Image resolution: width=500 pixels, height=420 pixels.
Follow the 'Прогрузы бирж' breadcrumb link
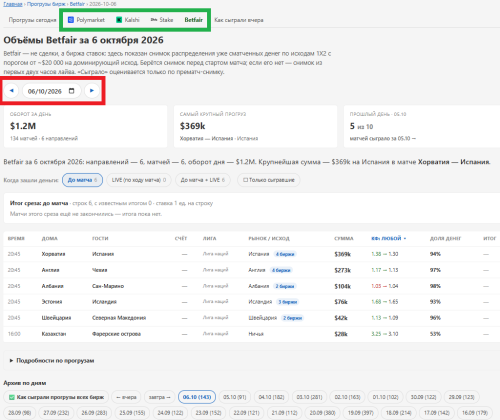pos(47,4)
